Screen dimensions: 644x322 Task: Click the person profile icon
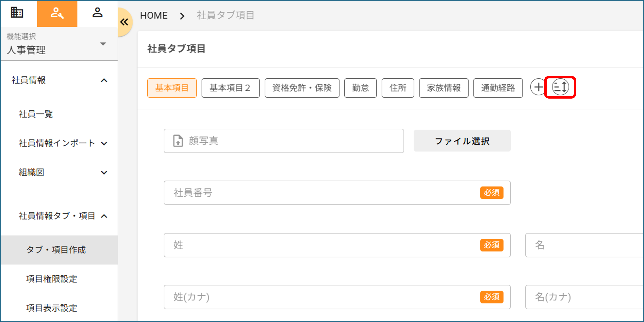point(97,13)
